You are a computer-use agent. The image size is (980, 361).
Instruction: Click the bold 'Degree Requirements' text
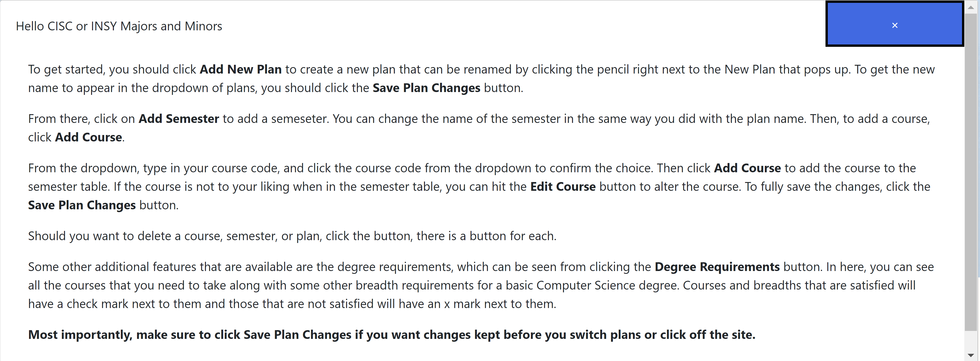717,267
